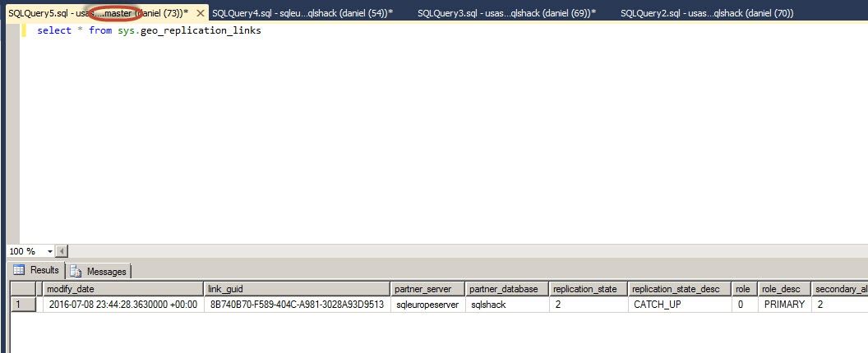Switch to the SQLQuery3.sql tab
Viewport: 868px width, 353px height.
pyautogui.click(x=506, y=13)
